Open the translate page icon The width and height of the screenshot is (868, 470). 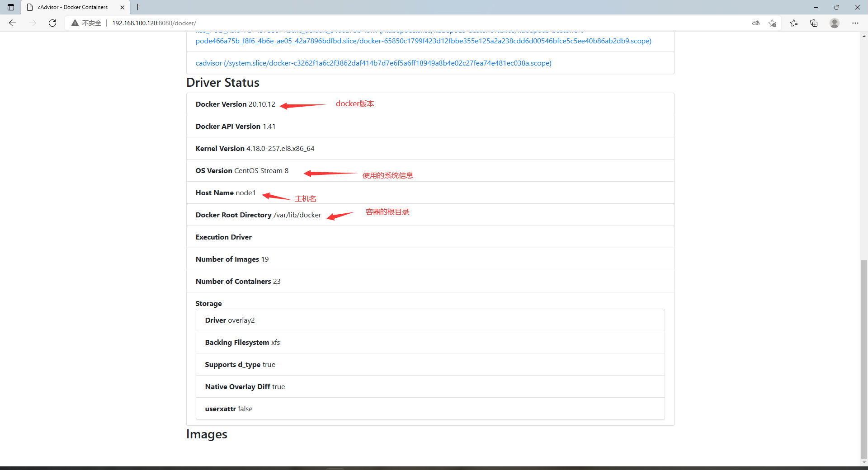(756, 23)
